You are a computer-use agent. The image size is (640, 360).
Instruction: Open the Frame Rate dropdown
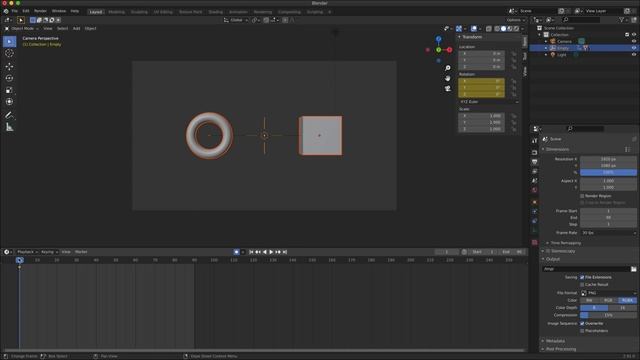[608, 233]
